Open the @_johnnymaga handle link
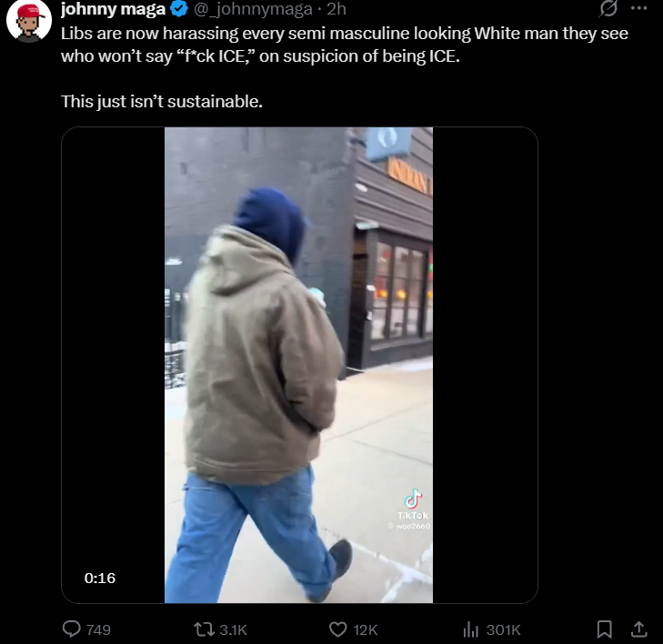Image resolution: width=663 pixels, height=644 pixels. pos(253,9)
